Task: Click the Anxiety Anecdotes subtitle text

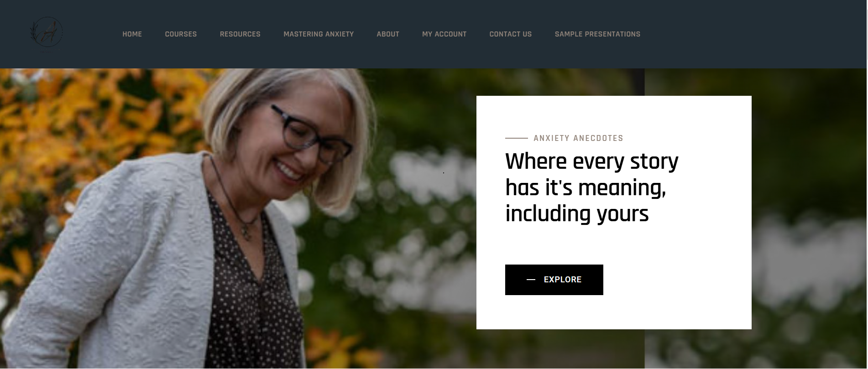Action: pyautogui.click(x=578, y=138)
